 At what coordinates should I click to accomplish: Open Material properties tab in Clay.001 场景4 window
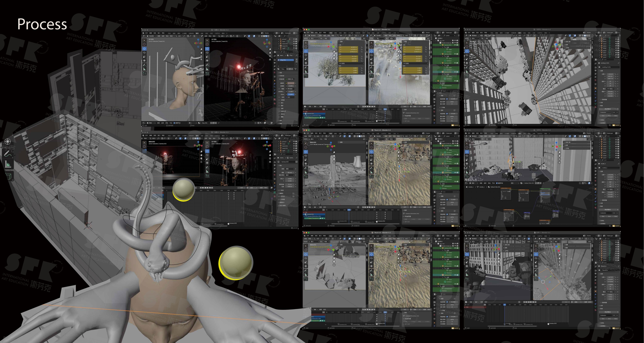click(x=274, y=100)
